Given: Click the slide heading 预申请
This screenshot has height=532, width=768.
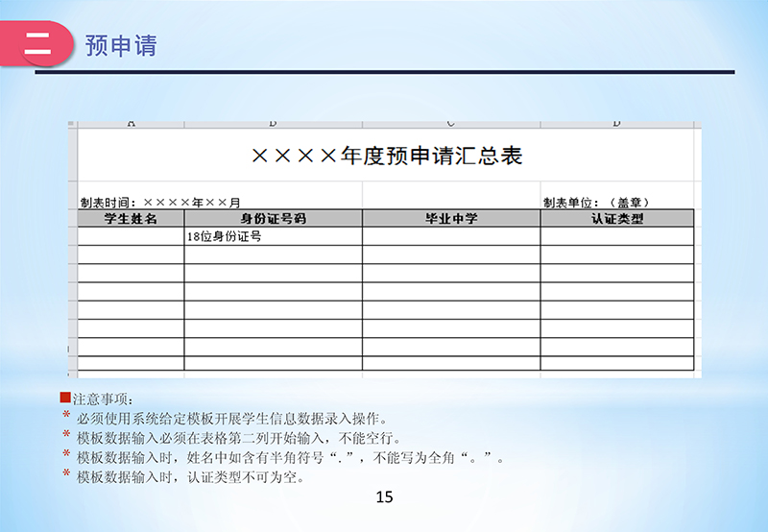Looking at the screenshot, I should click(x=121, y=45).
